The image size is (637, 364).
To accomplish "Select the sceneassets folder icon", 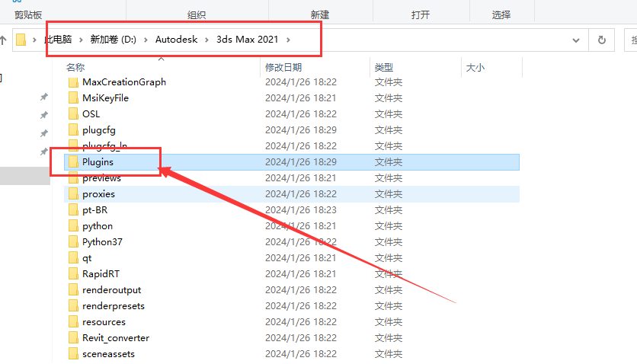I will (74, 354).
